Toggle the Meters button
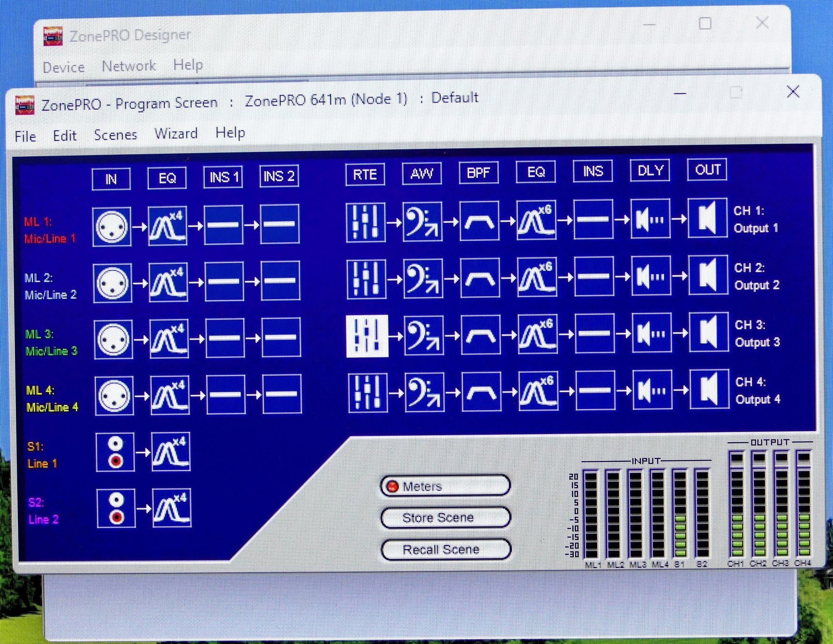 pos(446,486)
